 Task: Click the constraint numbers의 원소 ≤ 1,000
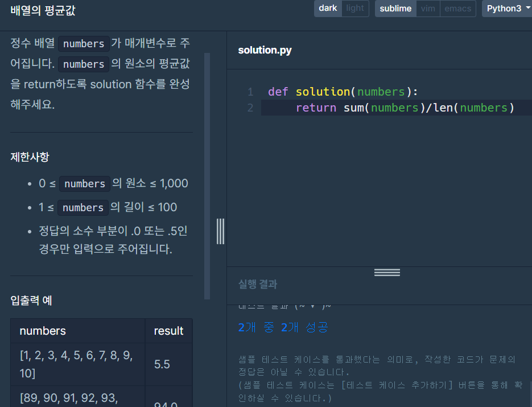[x=113, y=183]
